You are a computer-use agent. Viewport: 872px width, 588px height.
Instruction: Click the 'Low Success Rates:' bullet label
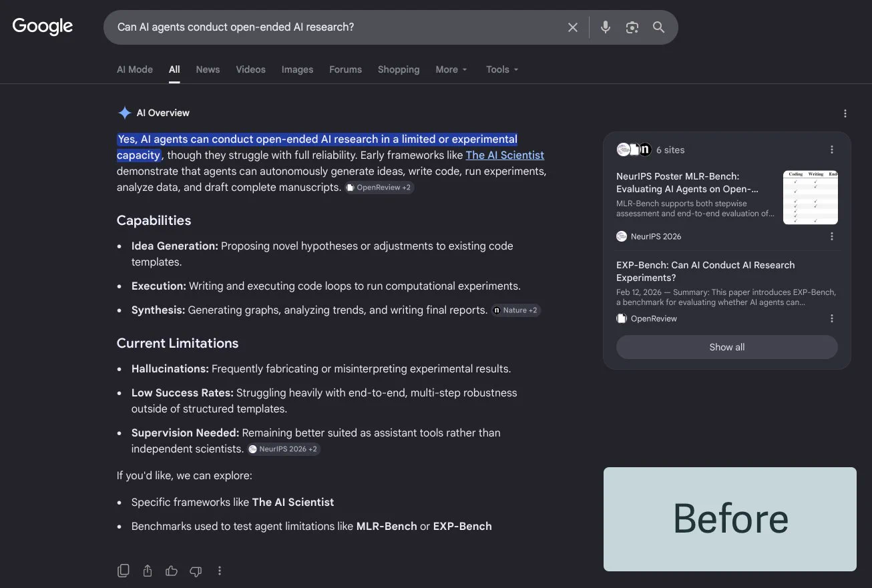[x=182, y=392]
